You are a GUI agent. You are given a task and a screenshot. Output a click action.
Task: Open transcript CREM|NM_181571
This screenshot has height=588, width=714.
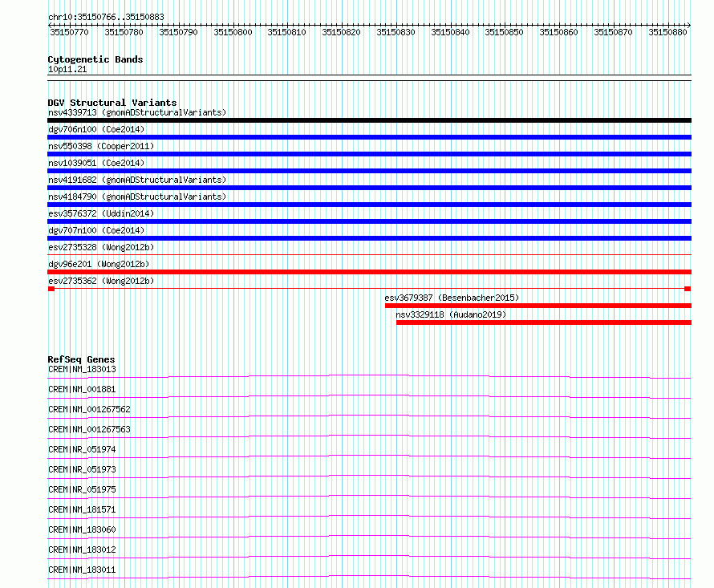82,509
